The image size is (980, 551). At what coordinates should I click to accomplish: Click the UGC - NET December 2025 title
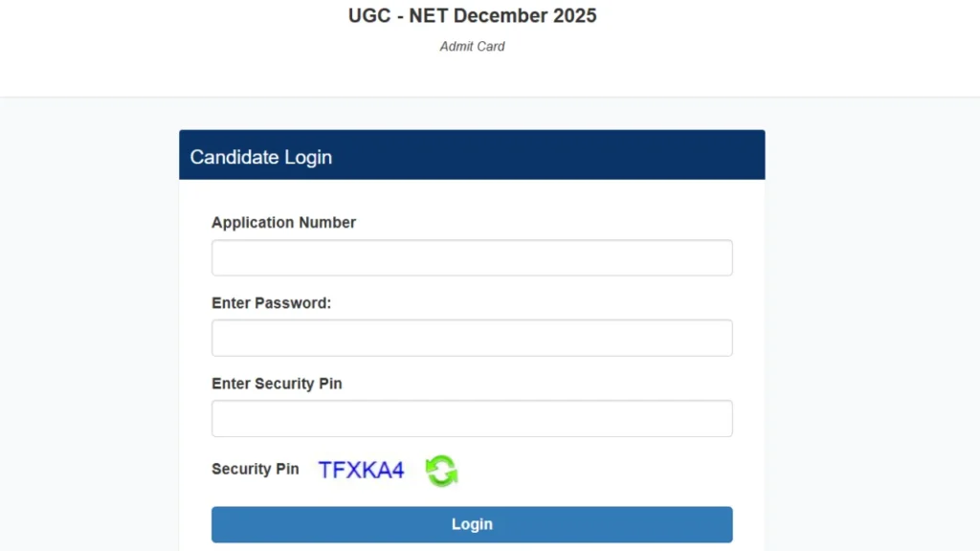tap(472, 15)
